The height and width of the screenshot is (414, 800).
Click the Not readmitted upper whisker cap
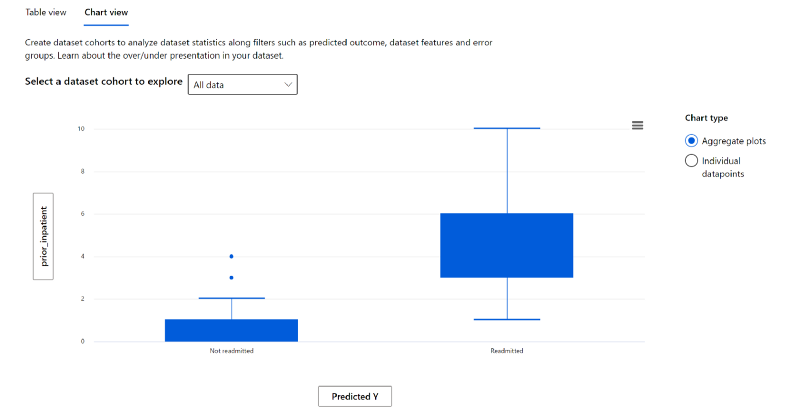click(x=232, y=298)
